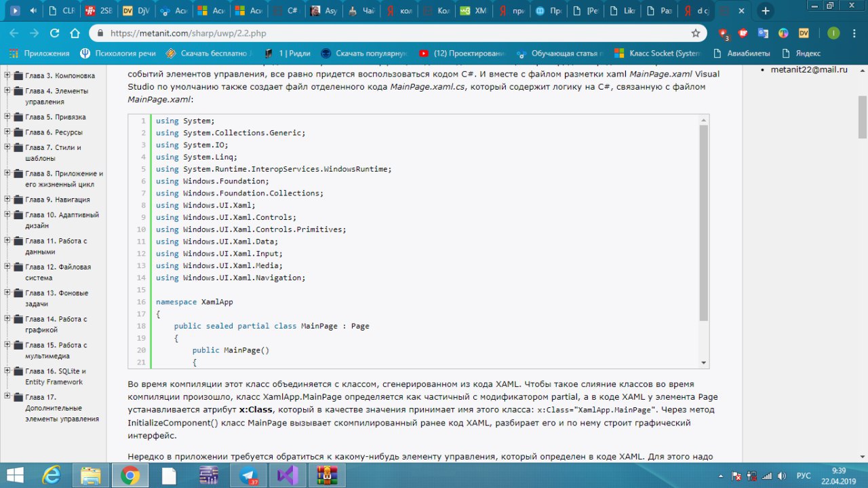Screen dimensions: 868x488
Task: Open chapter Глава 17. Дополнительные элементы управления
Action: tap(62, 408)
